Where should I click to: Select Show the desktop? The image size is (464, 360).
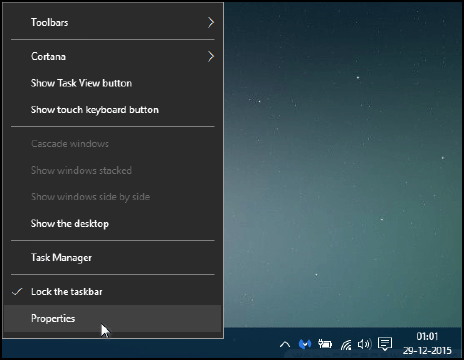click(x=113, y=223)
